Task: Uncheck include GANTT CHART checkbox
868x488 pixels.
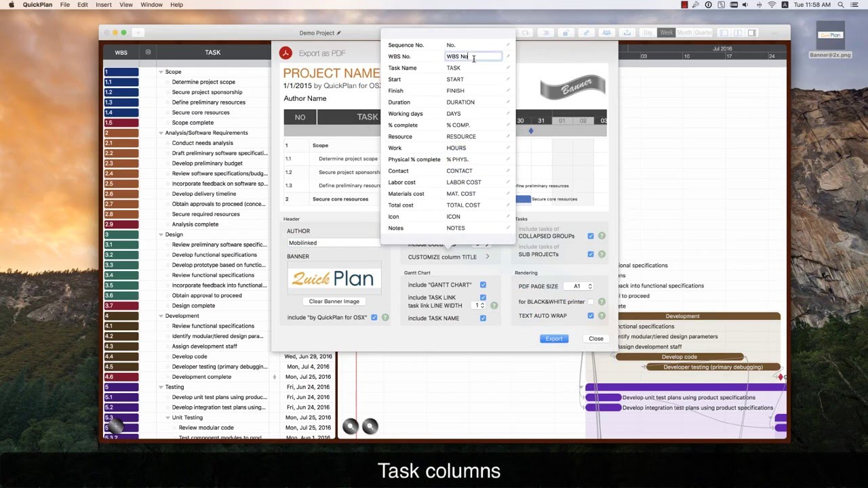Action: point(483,285)
